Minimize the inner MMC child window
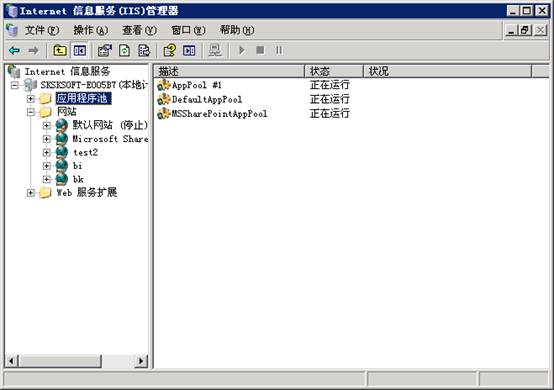This screenshot has height=390, width=554. coord(511,30)
